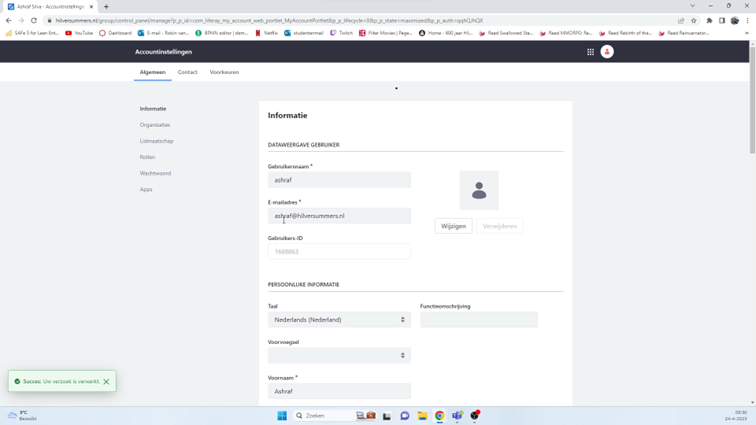Bookmark this page with the star icon
This screenshot has width=756, height=425.
(x=694, y=20)
